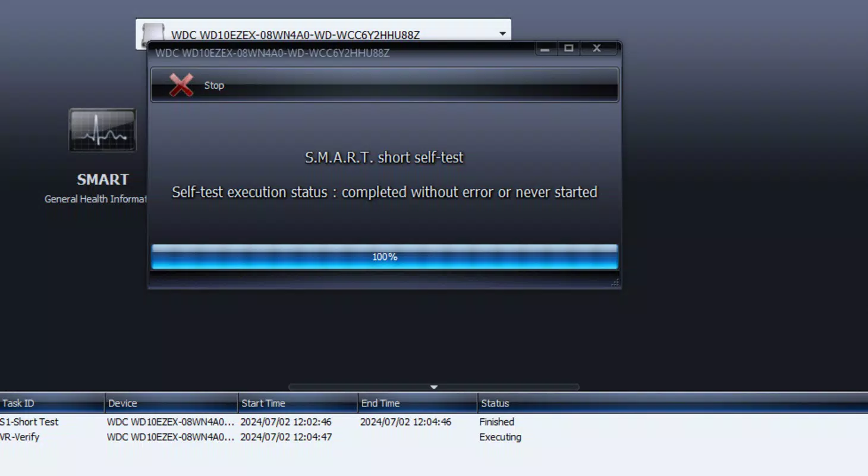Viewport: 868px width, 476px height.
Task: Expand the WDC drive selection dropdown arrow
Action: [502, 34]
